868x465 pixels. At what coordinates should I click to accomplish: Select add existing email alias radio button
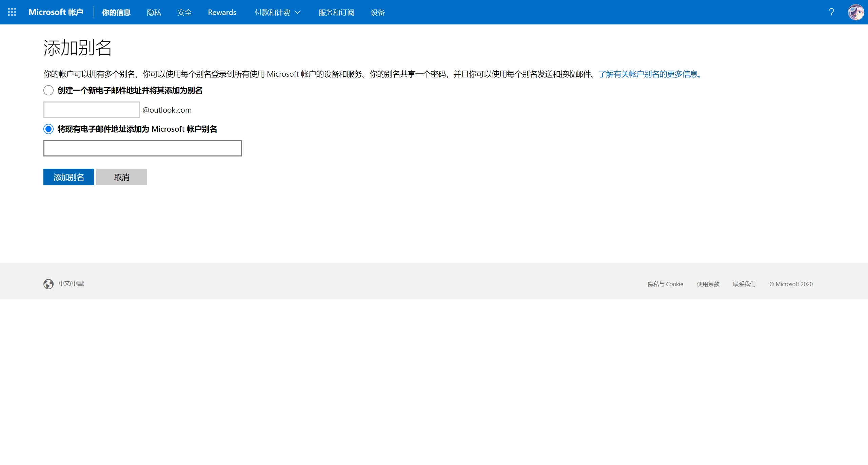[x=48, y=129]
